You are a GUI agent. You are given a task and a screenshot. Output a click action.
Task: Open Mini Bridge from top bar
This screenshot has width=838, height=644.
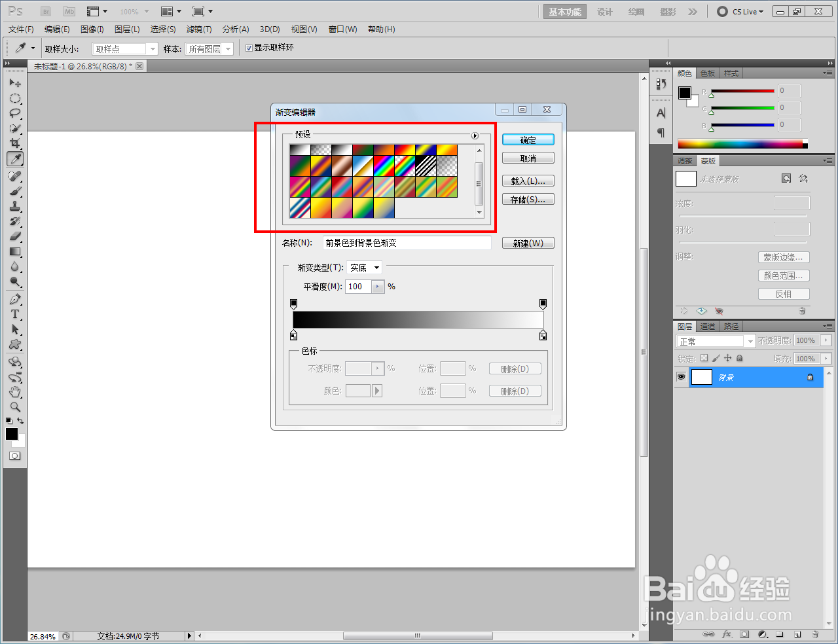[69, 11]
